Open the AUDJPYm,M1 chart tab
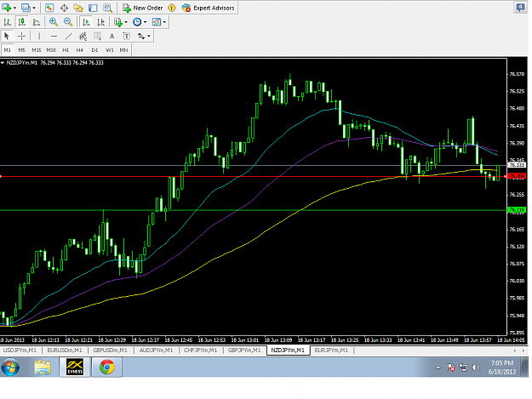The width and height of the screenshot is (532, 399). tap(156, 351)
